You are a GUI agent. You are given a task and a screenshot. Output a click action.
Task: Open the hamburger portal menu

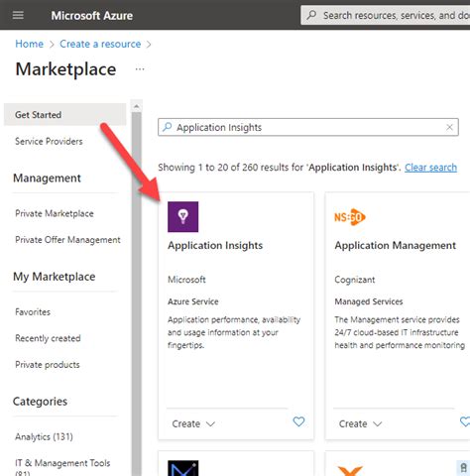pos(18,15)
